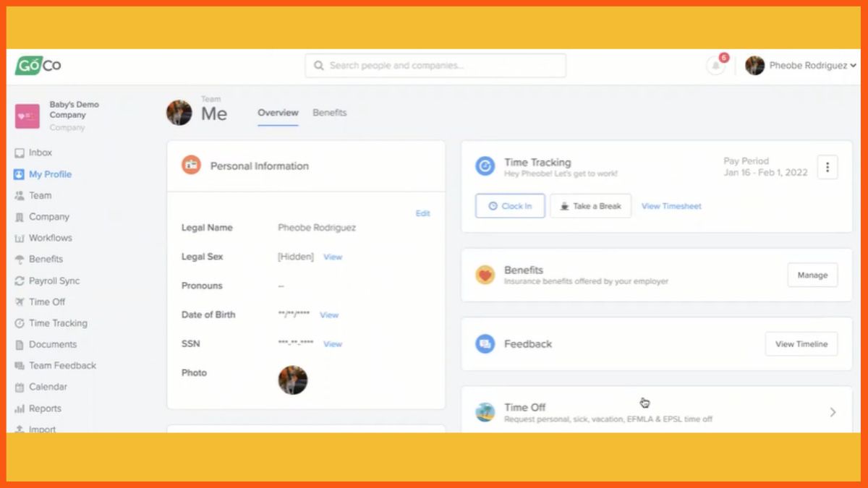Click the GoCo logo
This screenshot has height=488, width=868.
[38, 65]
